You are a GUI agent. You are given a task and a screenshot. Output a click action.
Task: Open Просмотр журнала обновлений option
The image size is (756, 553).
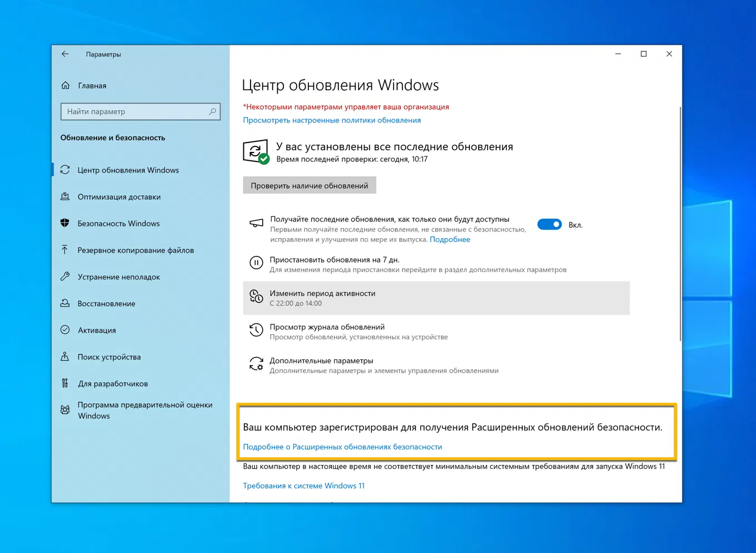(x=327, y=327)
